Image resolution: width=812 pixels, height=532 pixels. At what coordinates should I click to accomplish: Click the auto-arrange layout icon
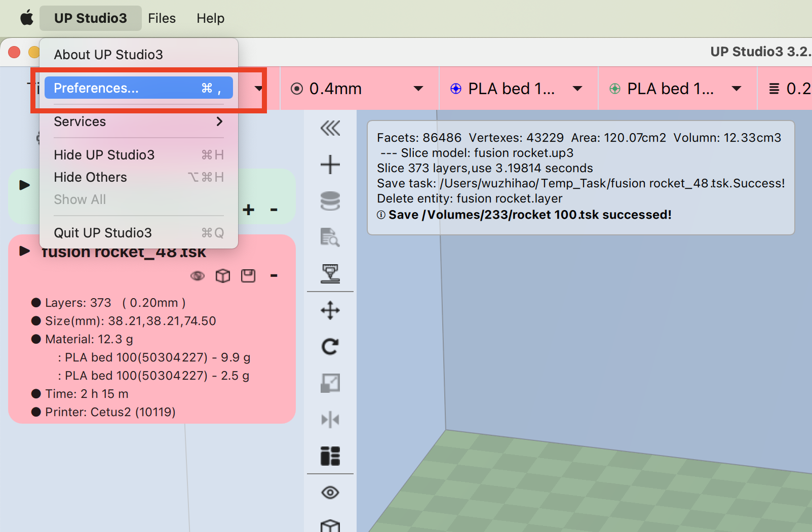pos(330,456)
